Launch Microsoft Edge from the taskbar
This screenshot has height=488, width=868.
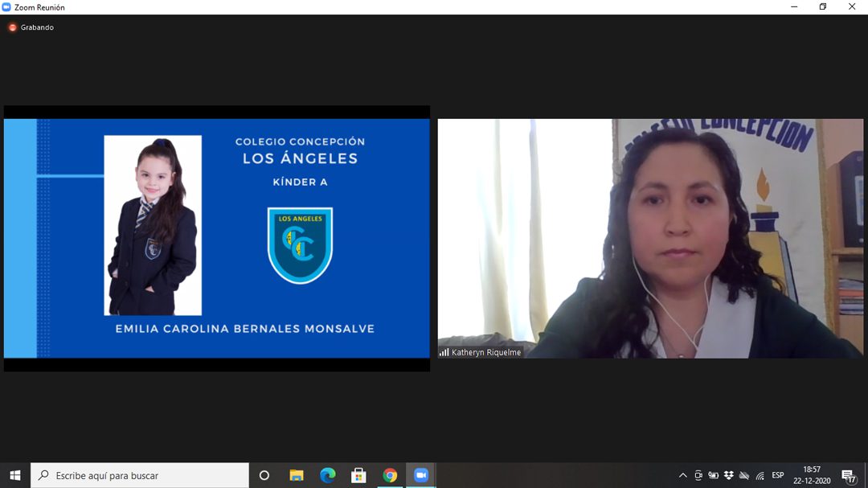(327, 475)
